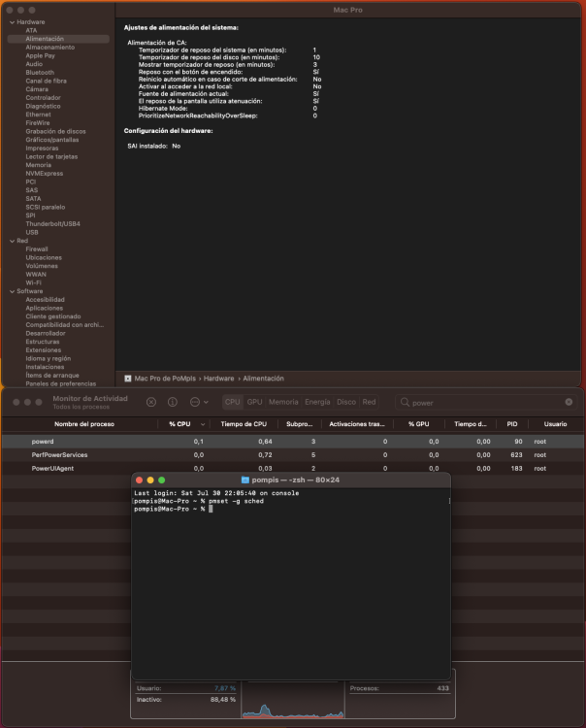Sort by PID column header
586x728 pixels.
coord(511,424)
